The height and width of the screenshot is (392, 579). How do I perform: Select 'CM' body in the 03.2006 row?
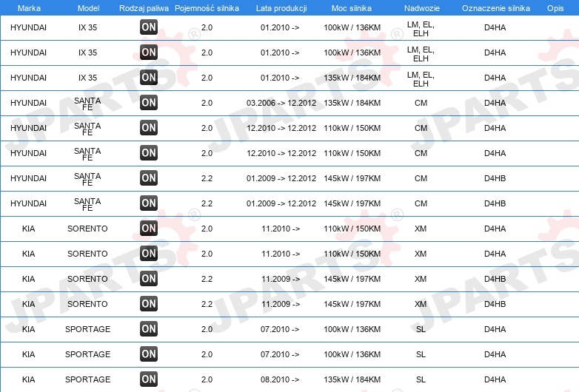pyautogui.click(x=421, y=103)
